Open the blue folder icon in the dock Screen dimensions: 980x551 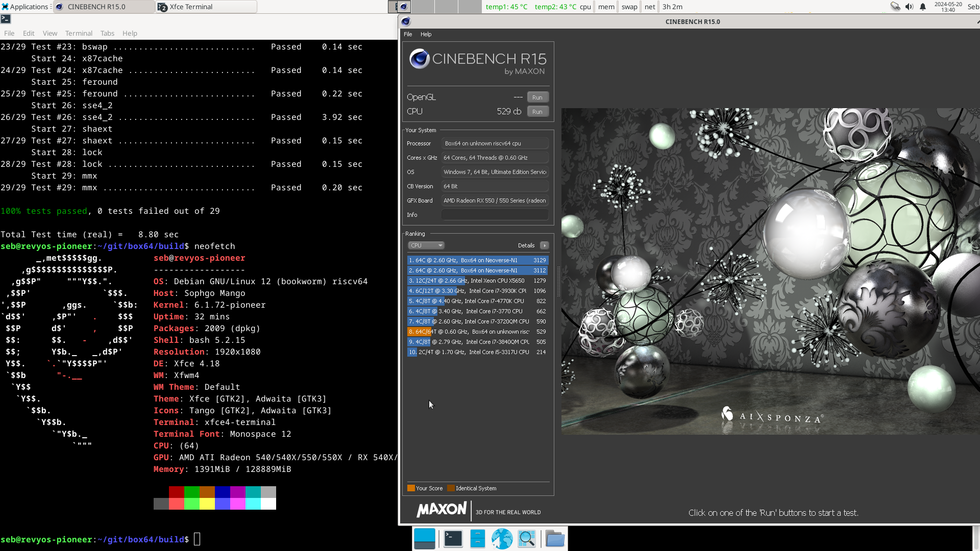[555, 538]
